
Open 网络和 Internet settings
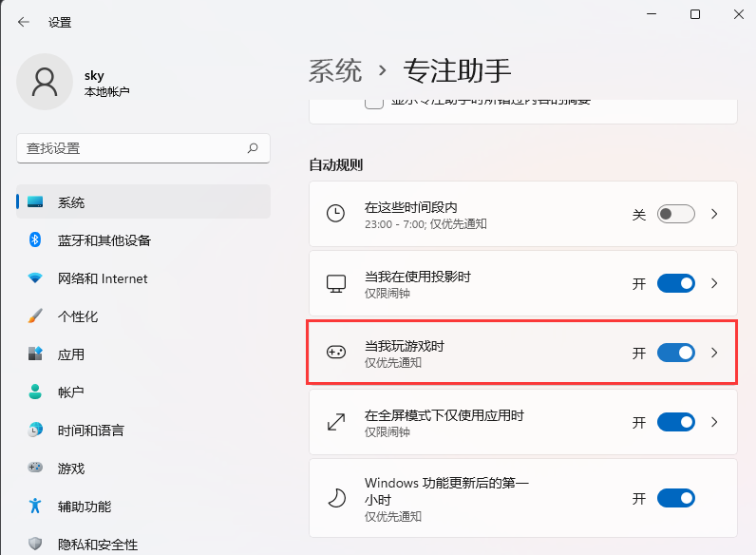coord(103,278)
